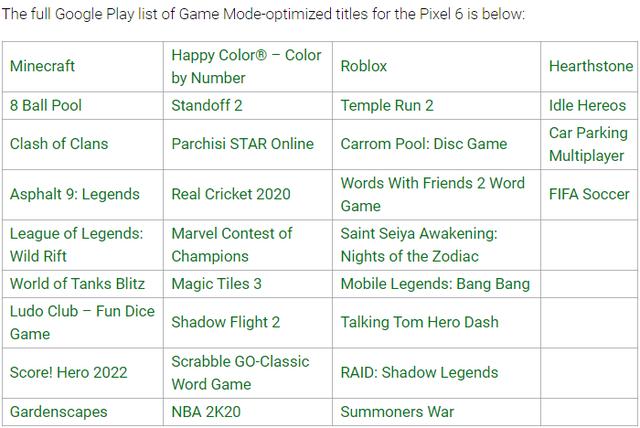Follow the Temple Run 2 link
The image size is (640, 428).
[387, 105]
